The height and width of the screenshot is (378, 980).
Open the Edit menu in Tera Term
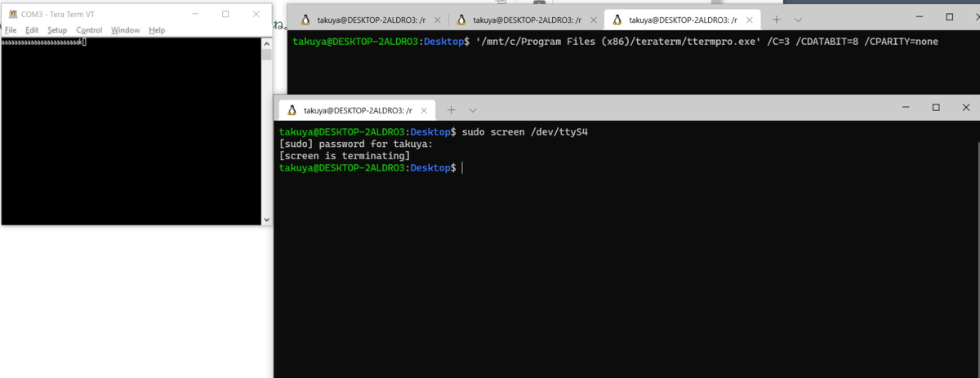click(32, 30)
